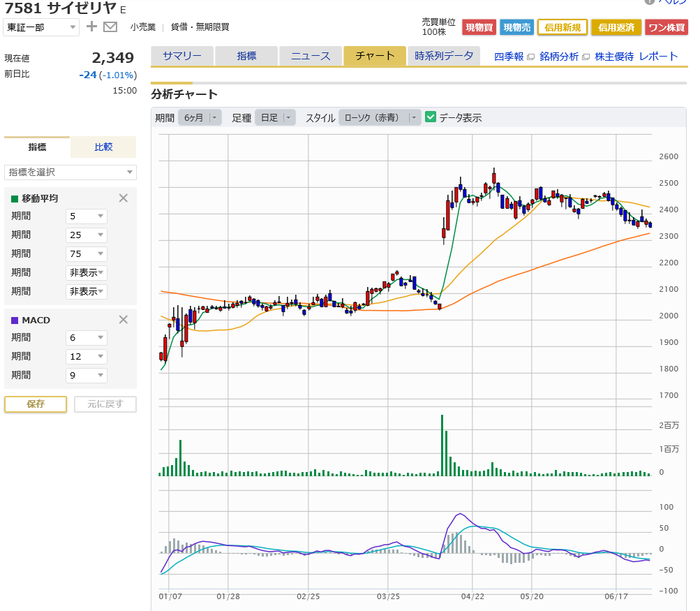Screen dimensions: 700x611
Task: Open the second 非表示 period dropdown
Action: [x=86, y=291]
